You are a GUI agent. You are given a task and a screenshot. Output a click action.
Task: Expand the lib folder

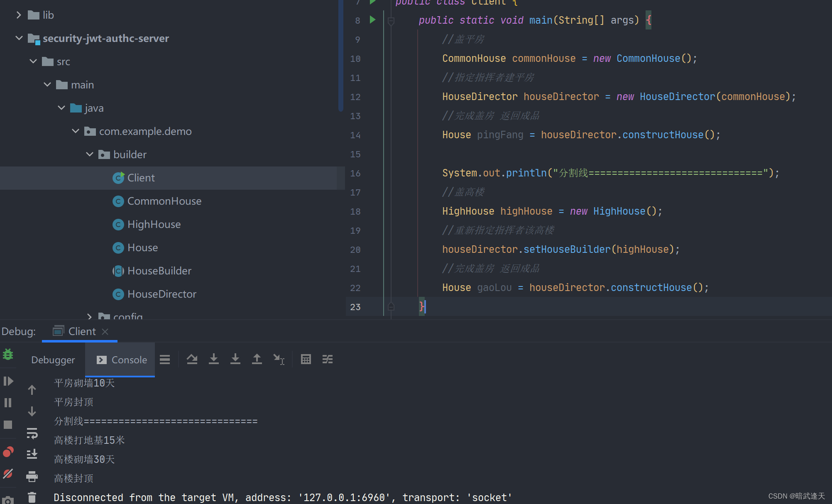point(19,15)
